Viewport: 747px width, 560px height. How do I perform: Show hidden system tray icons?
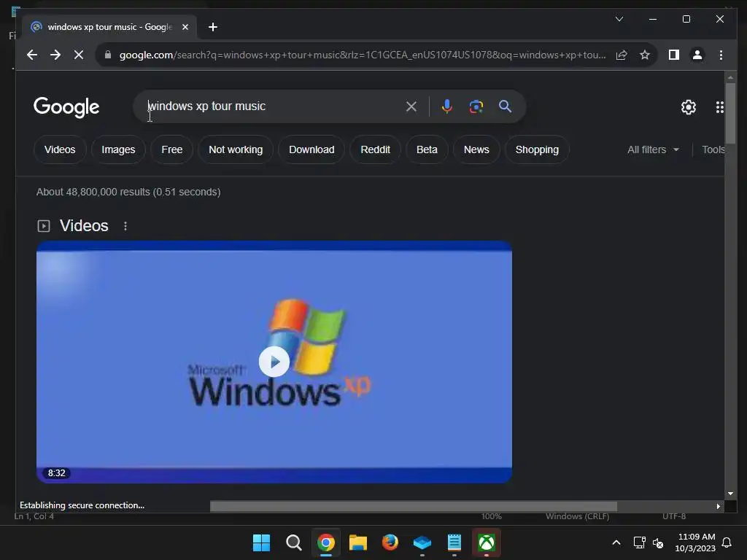point(616,542)
